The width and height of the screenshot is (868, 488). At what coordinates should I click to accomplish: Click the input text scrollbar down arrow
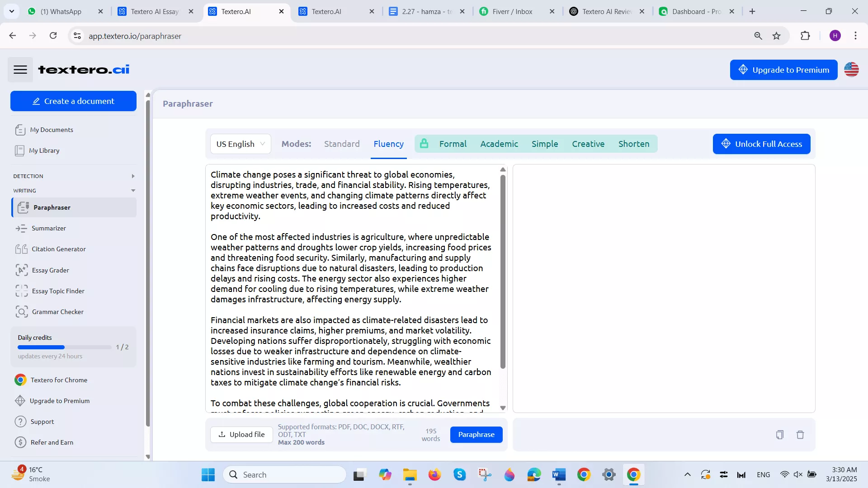coord(503,408)
